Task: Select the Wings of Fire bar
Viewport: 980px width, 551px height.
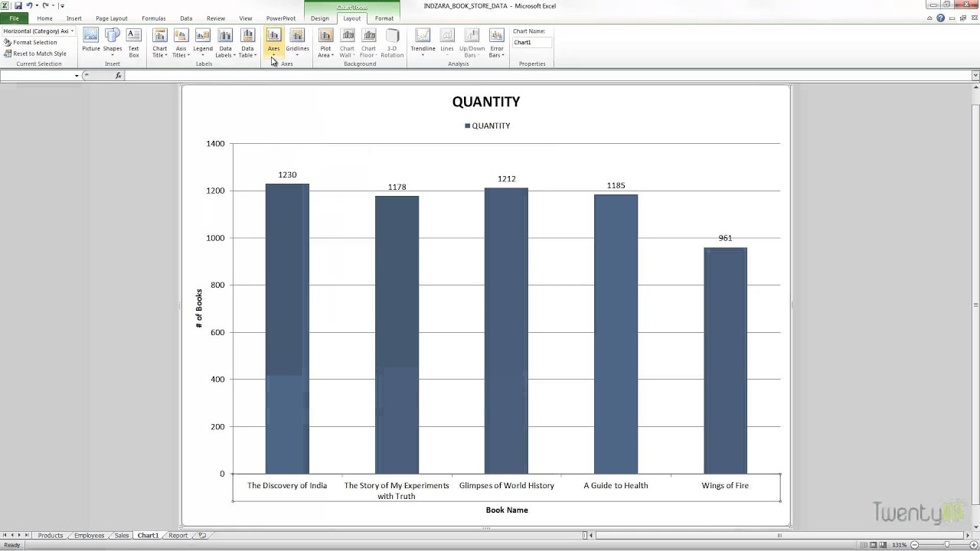Action: [725, 360]
